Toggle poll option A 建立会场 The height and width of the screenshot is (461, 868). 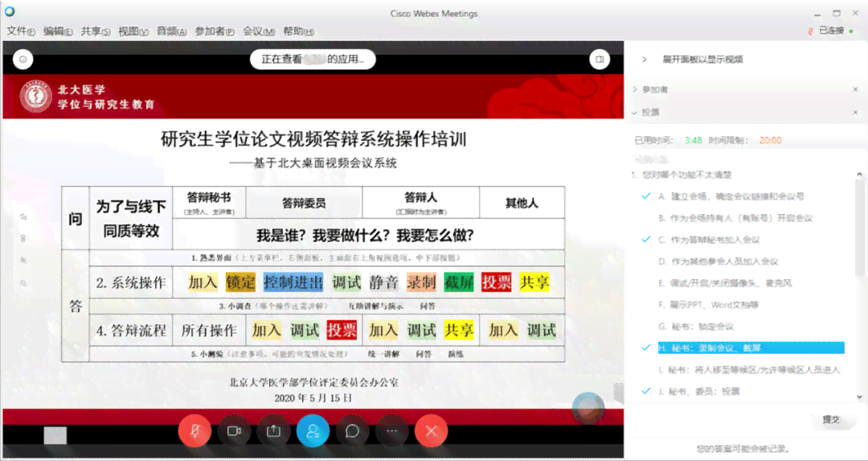pos(731,196)
